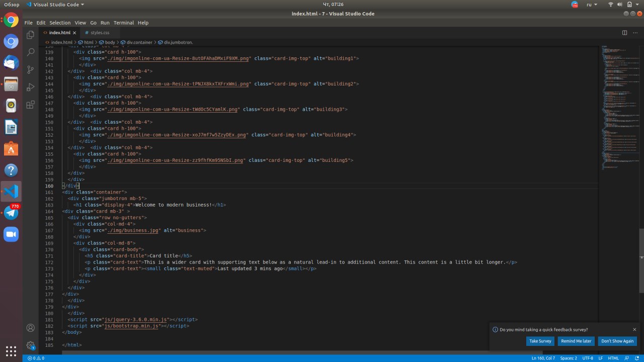Viewport: 644px width, 362px height.
Task: Open Thunderbird mail from the dock
Action: pos(11,63)
